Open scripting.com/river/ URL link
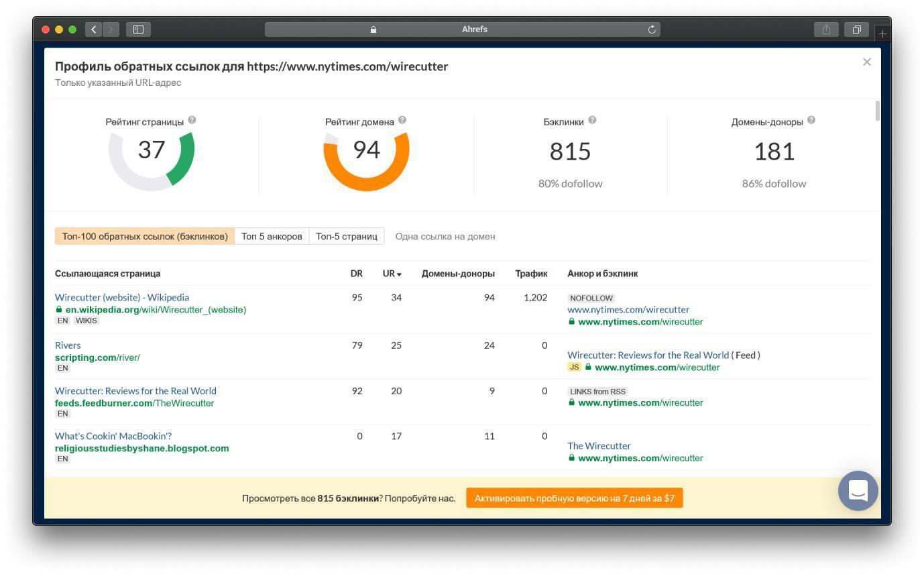The width and height of the screenshot is (924, 574). [97, 357]
